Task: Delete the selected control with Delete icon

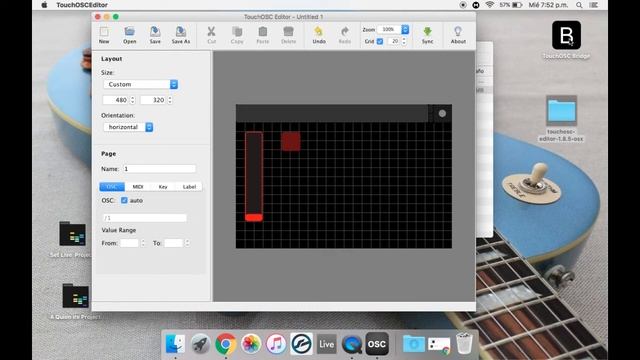Action: (289, 35)
